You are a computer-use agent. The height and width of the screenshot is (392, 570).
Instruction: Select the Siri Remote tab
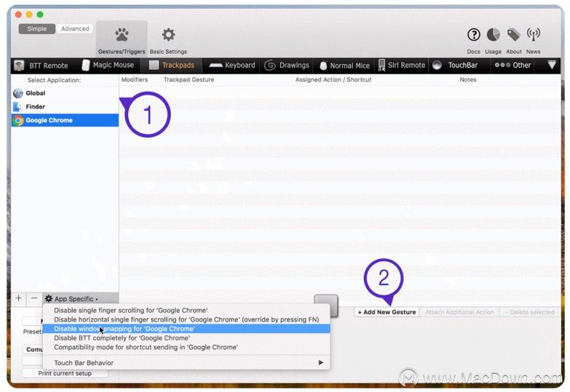(x=402, y=65)
